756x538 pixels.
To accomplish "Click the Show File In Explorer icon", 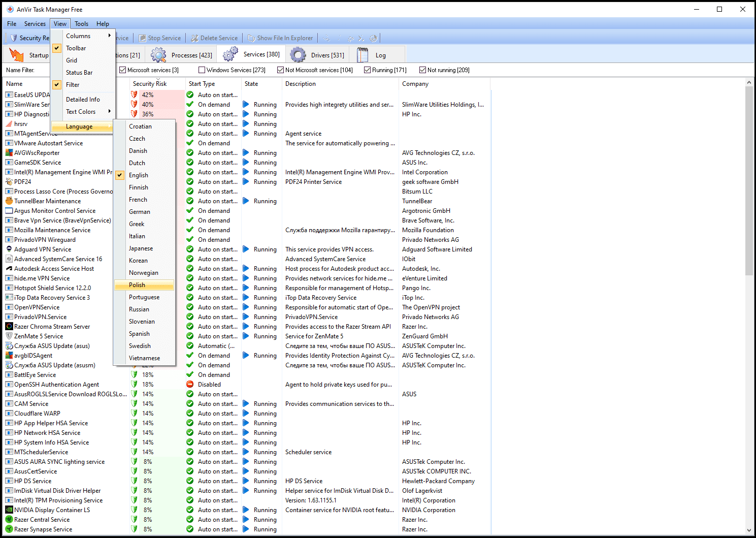I will click(251, 38).
